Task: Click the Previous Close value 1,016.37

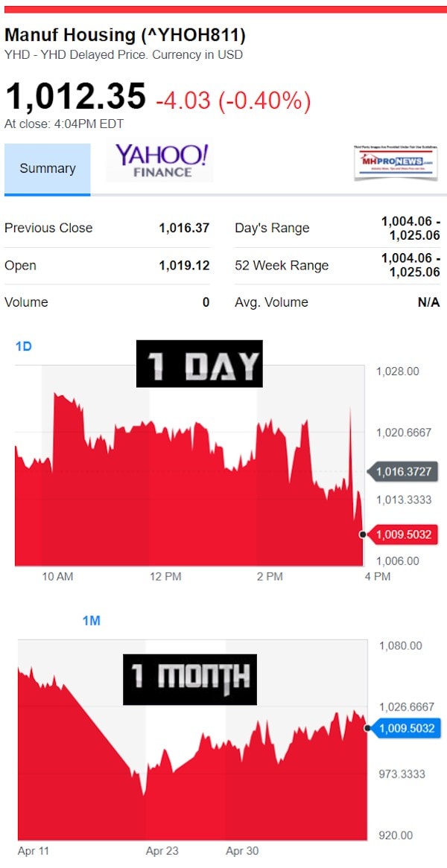Action: point(184,228)
